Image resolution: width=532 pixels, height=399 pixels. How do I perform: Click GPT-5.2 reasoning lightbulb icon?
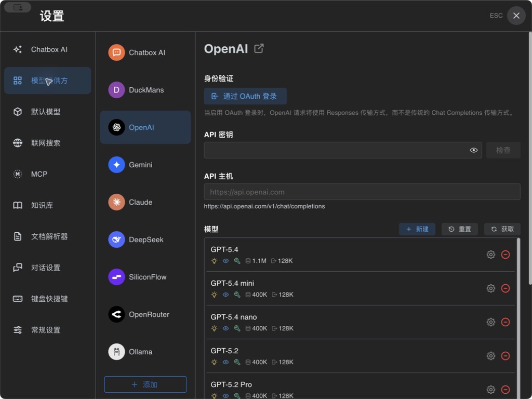tap(214, 362)
